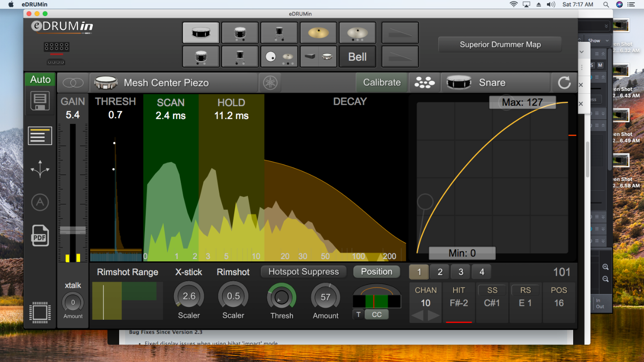Screen dimensions: 644x362
Task: Decrease MIDI channel with left arrow
Action: tap(417, 316)
